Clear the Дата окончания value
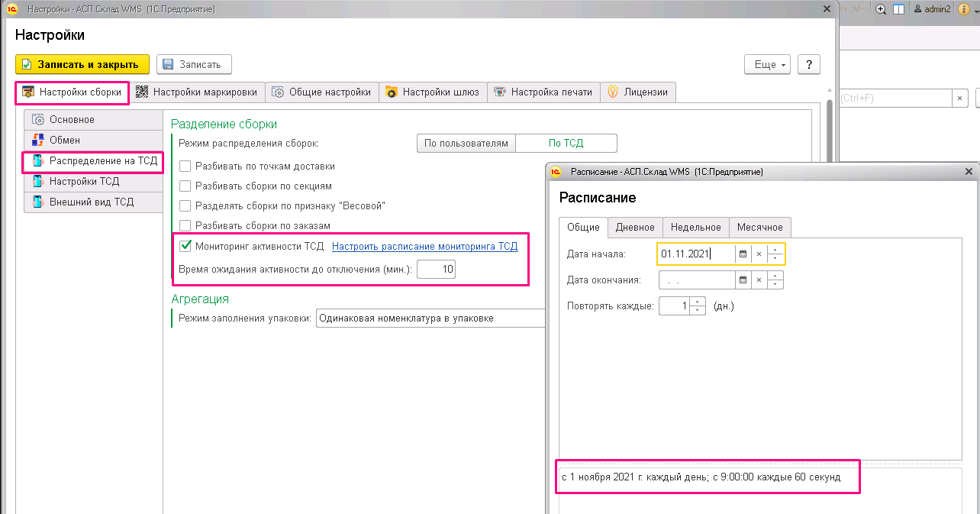The width and height of the screenshot is (980, 514). coord(759,280)
